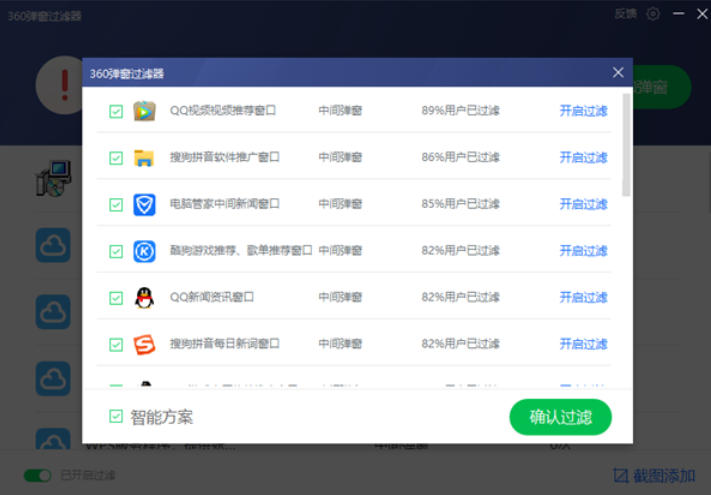Click 开启过滤 for QQ新闻资讯窗口
The width and height of the screenshot is (711, 495).
583,298
